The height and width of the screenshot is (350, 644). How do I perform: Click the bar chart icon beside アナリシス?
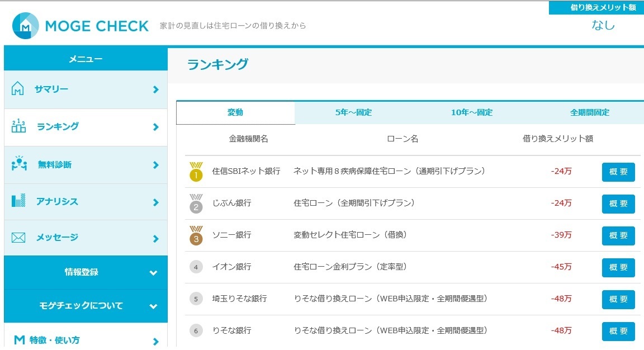pos(18,201)
